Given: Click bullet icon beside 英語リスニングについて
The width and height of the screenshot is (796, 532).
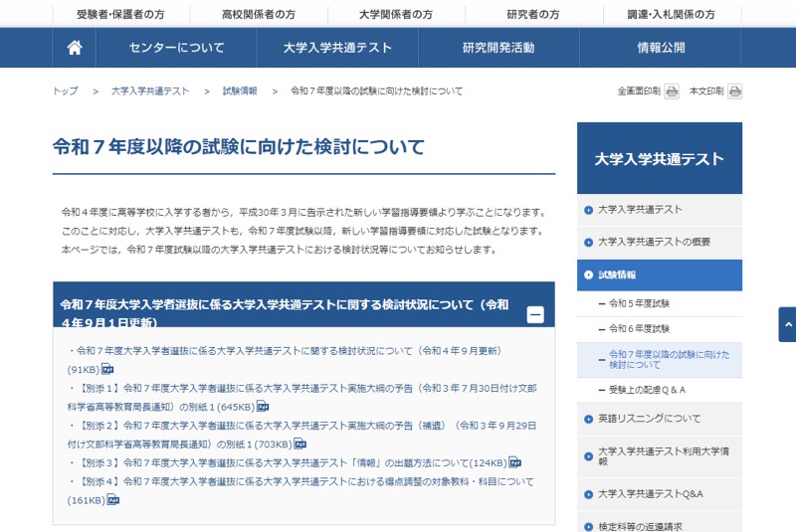Looking at the screenshot, I should (x=588, y=419).
